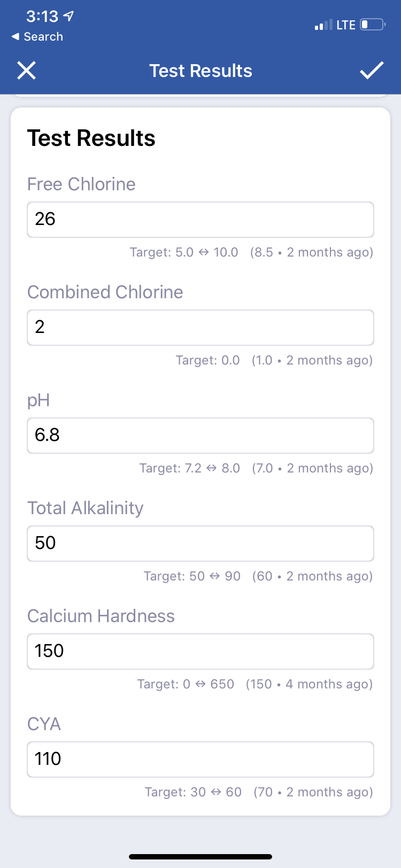Screen dimensions: 401x868
Task: Confirm results with the checkmark icon
Action: click(x=372, y=70)
